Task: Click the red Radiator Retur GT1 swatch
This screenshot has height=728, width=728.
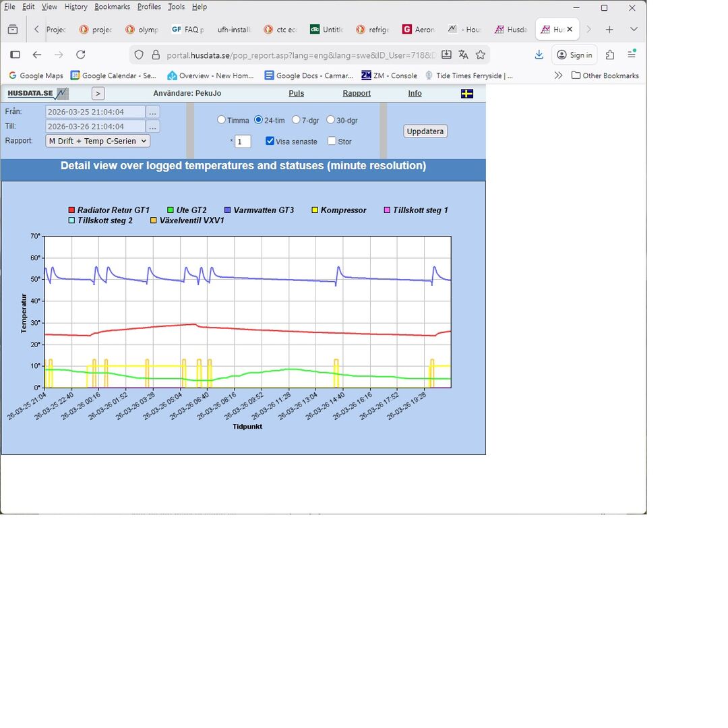Action: (x=71, y=210)
